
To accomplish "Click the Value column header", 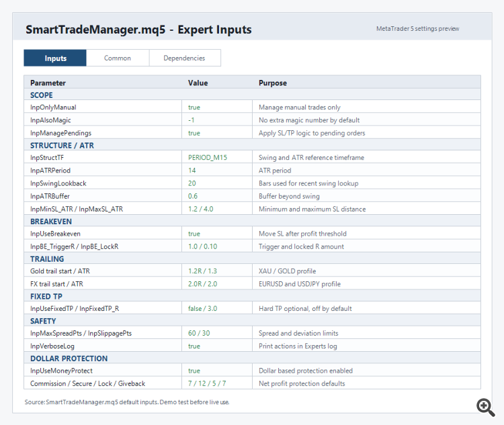I will click(198, 83).
